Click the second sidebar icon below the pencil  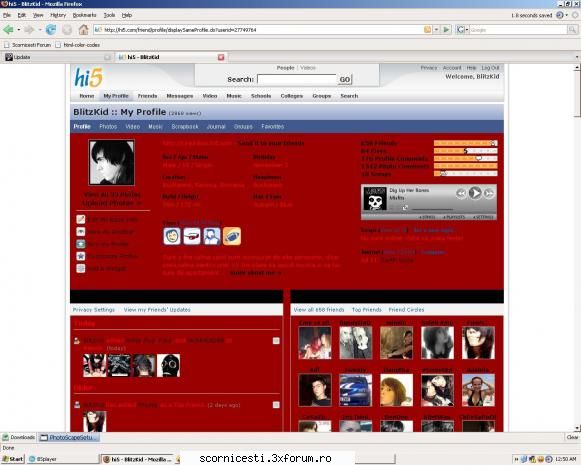tap(81, 232)
